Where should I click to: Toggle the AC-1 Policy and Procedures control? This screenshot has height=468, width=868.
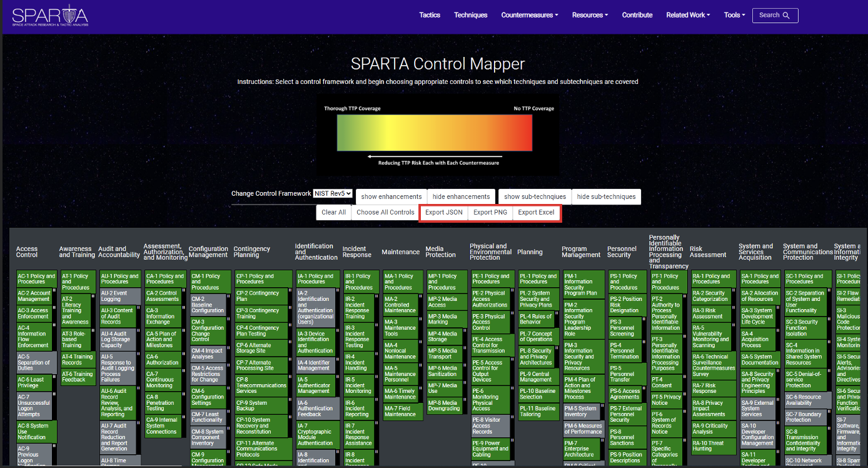(x=36, y=279)
